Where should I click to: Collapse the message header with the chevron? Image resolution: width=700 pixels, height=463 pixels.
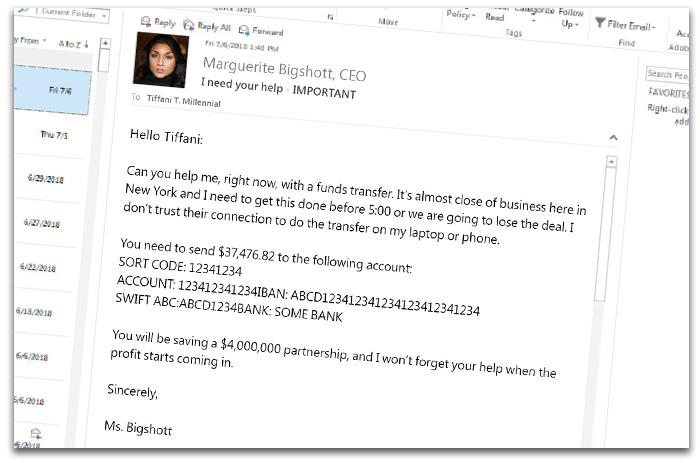[613, 138]
